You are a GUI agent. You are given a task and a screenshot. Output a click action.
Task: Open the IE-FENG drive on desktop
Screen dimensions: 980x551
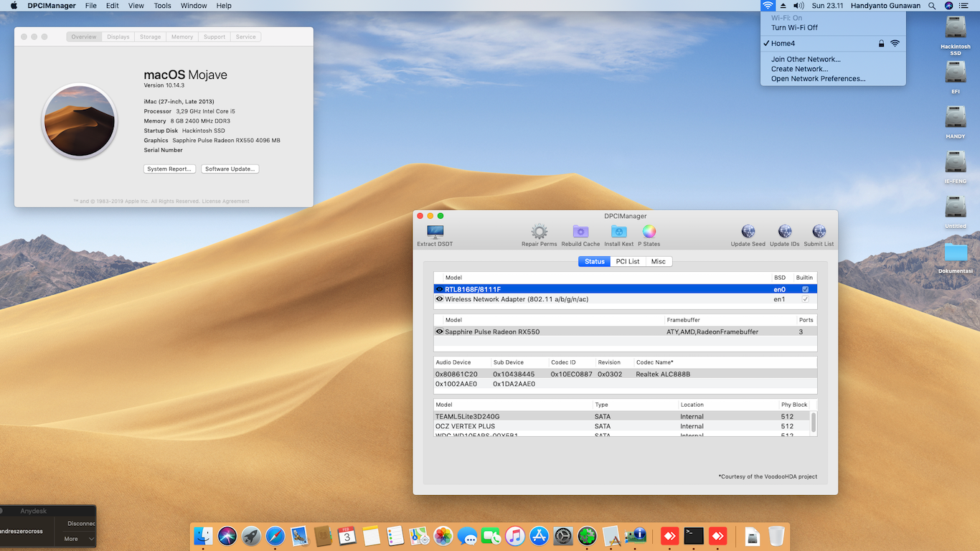(x=956, y=161)
